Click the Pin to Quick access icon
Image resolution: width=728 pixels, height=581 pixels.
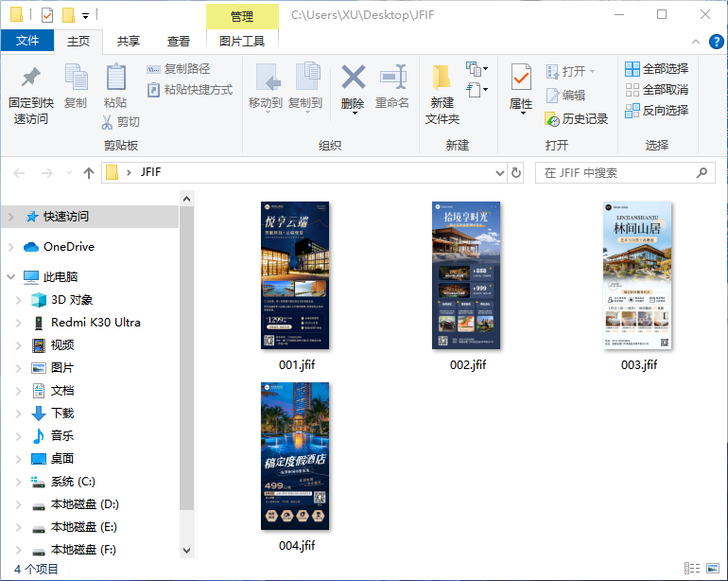click(30, 78)
